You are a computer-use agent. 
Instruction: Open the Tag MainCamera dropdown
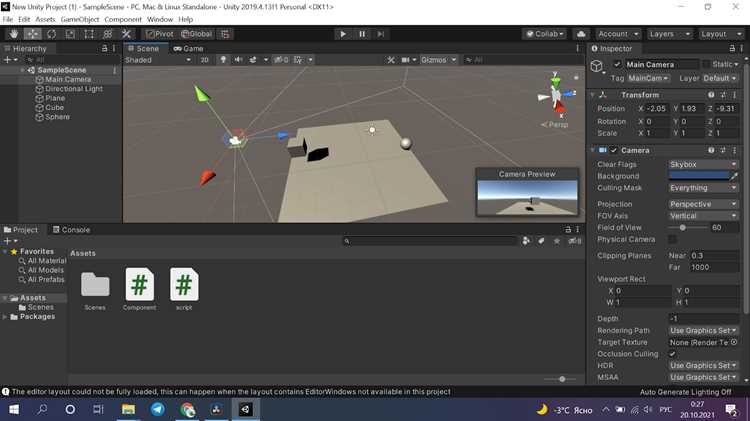tap(649, 78)
